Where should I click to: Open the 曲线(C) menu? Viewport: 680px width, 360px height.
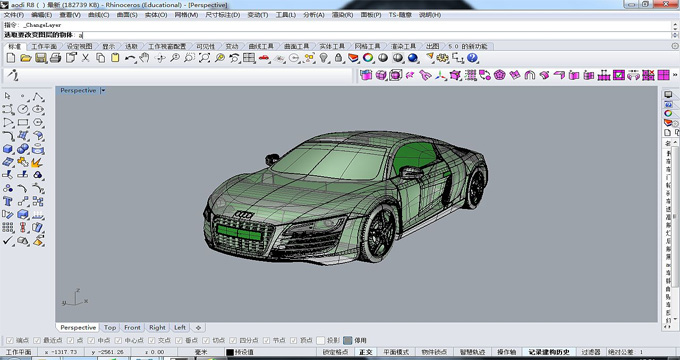tap(98, 15)
